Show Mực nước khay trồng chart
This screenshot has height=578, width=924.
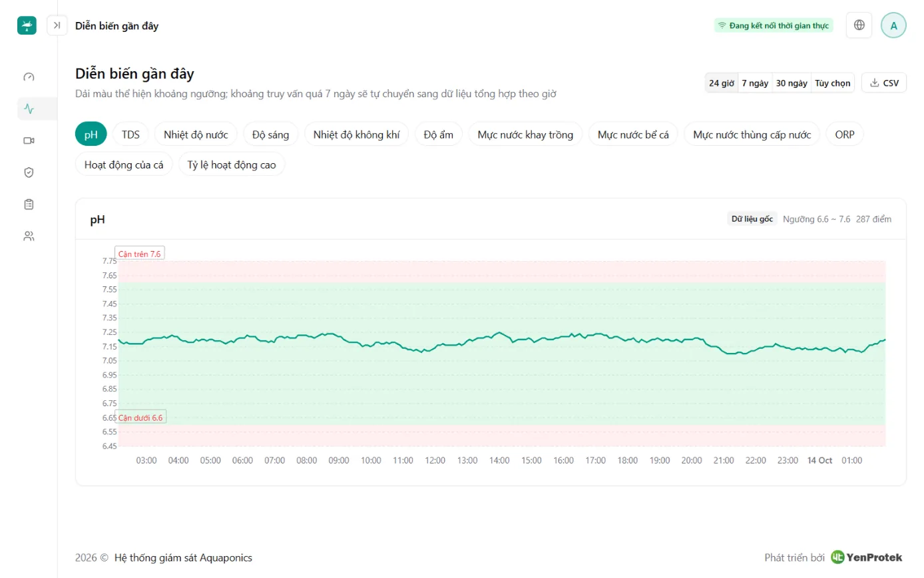pos(525,135)
